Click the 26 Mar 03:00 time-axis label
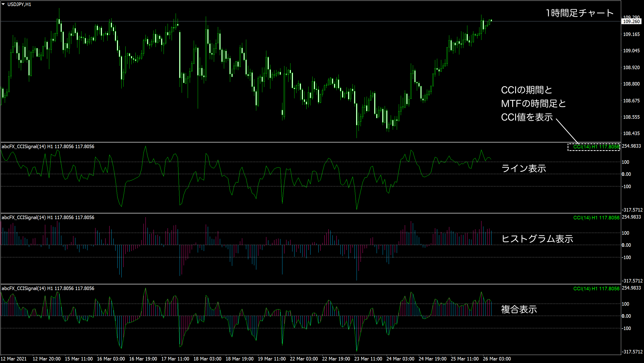 click(x=497, y=359)
